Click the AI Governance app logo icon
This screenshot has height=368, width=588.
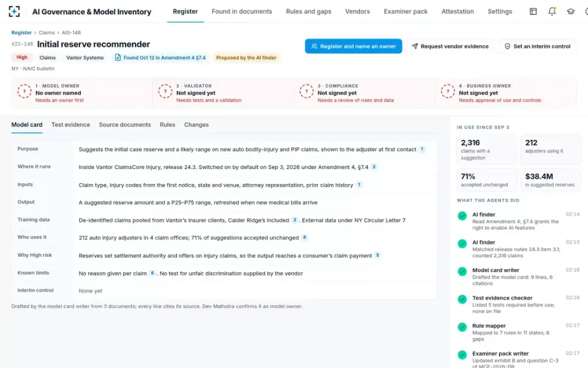pos(14,11)
